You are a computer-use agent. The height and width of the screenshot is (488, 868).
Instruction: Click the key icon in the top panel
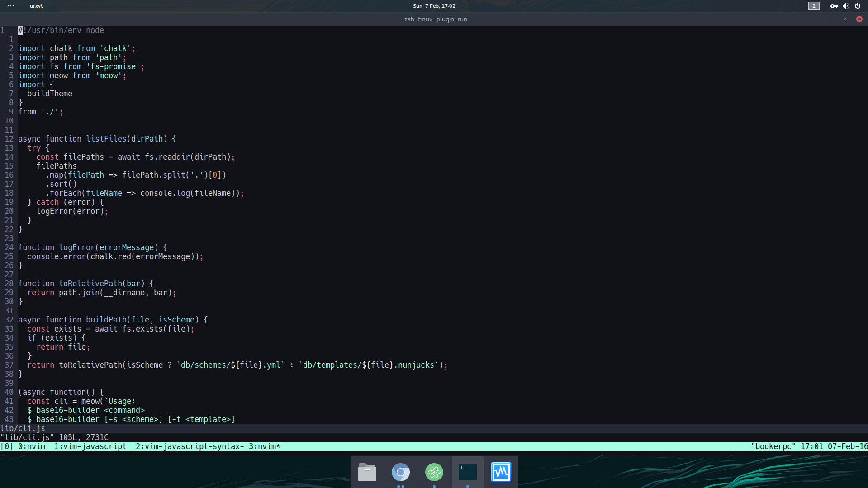[x=834, y=6]
